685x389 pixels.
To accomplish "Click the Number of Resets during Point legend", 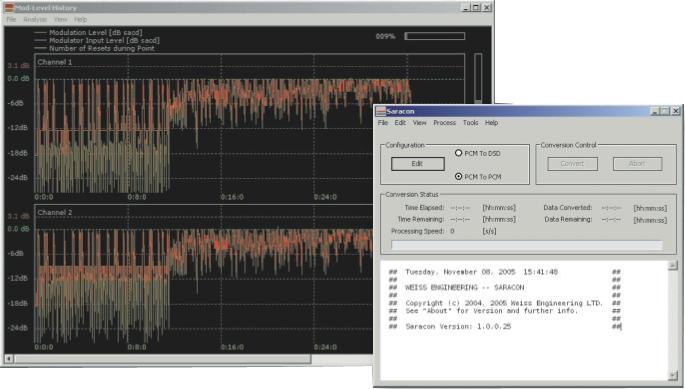I will pyautogui.click(x=101, y=49).
